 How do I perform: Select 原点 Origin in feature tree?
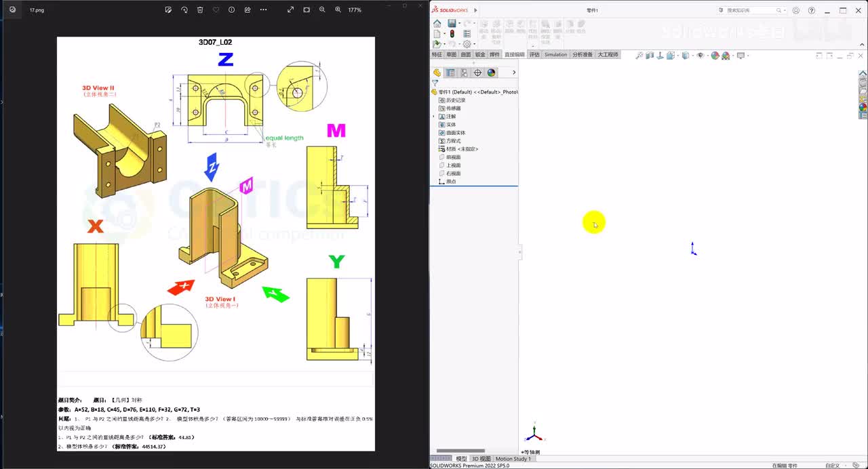point(451,182)
